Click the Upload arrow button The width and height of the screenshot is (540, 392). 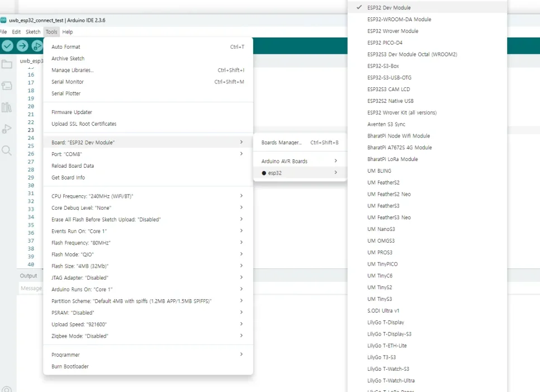click(22, 46)
